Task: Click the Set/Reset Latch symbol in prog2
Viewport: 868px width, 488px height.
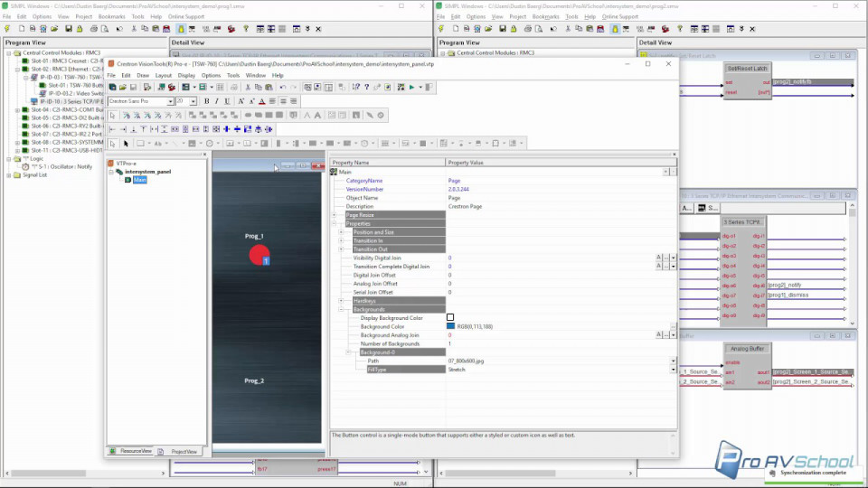Action: click(748, 81)
